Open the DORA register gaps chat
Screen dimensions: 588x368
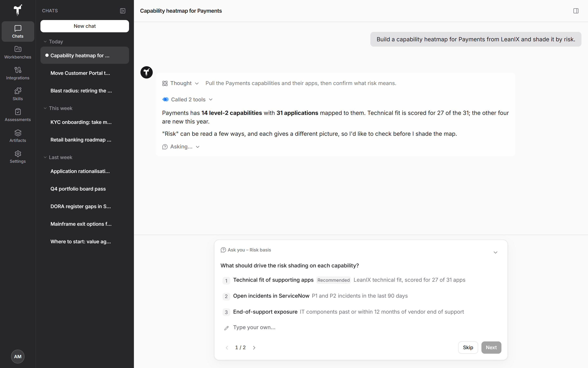[85, 206]
